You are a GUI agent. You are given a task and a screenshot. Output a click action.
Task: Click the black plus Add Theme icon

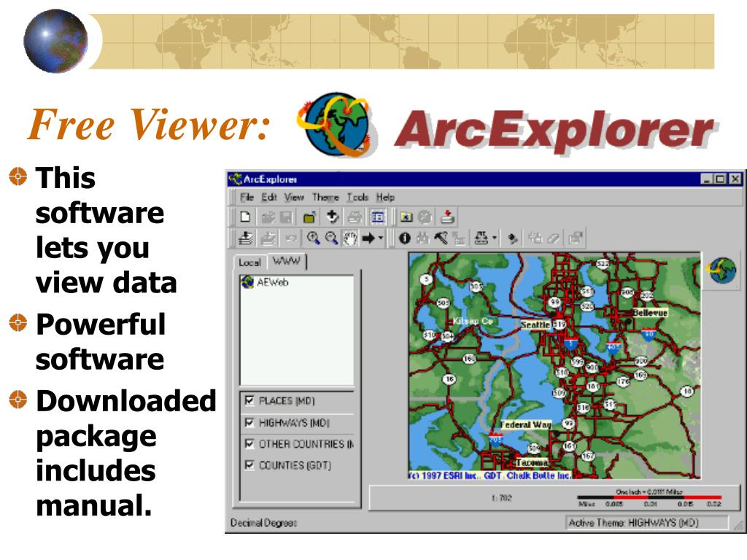(x=332, y=217)
